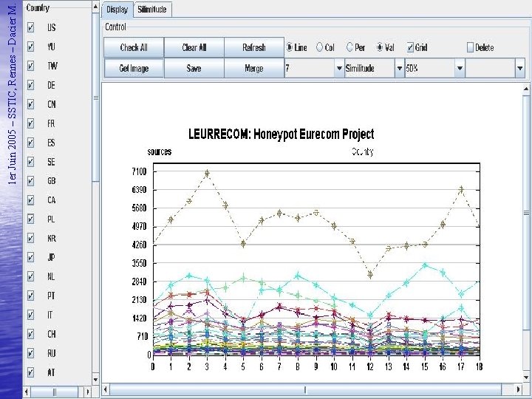Toggle the CA country checkbox
Screen dimensions: 532x399
(x=30, y=199)
